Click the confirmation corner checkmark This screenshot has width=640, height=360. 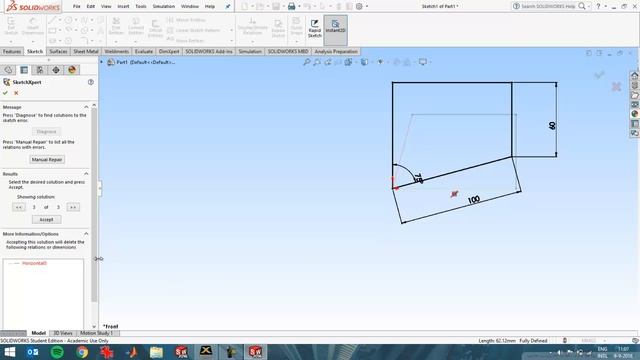[x=599, y=74]
